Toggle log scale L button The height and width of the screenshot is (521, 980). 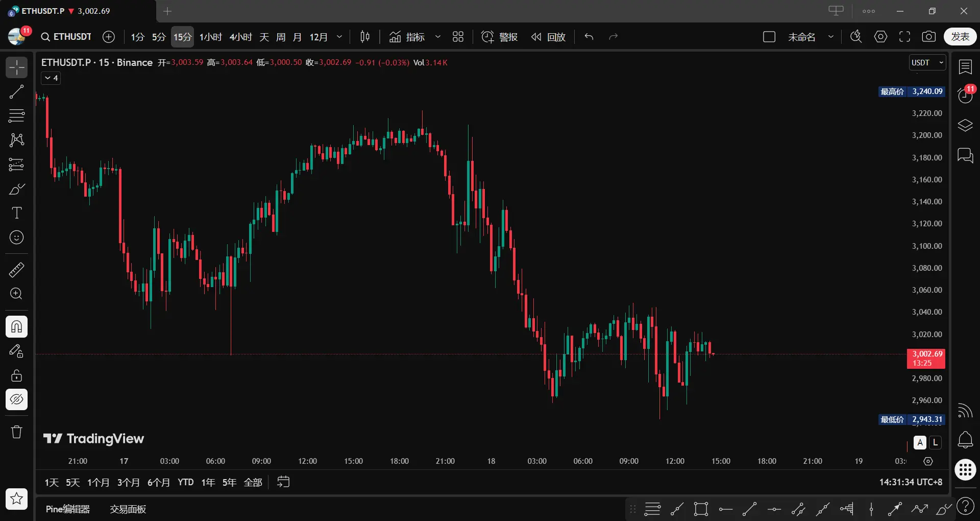pyautogui.click(x=935, y=442)
